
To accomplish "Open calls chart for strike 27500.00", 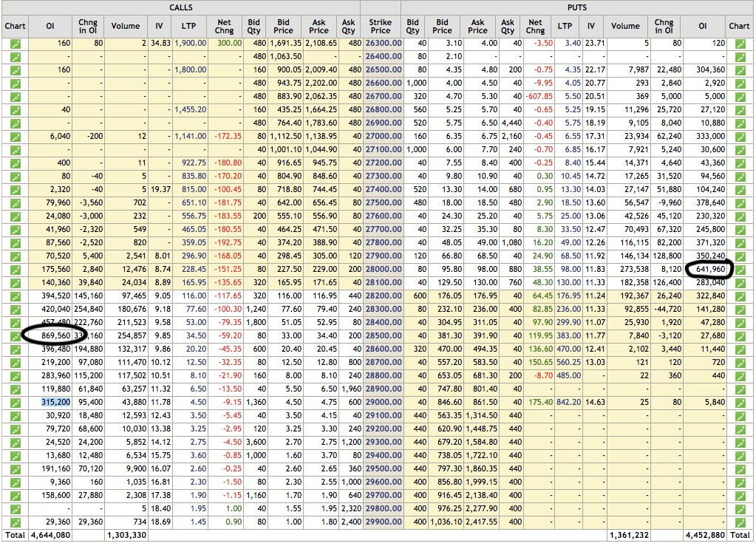I will tap(16, 203).
